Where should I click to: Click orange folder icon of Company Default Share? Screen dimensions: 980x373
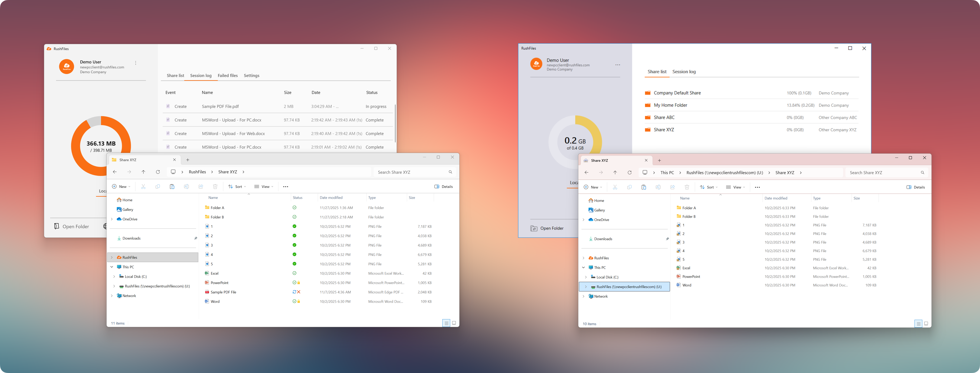click(647, 93)
